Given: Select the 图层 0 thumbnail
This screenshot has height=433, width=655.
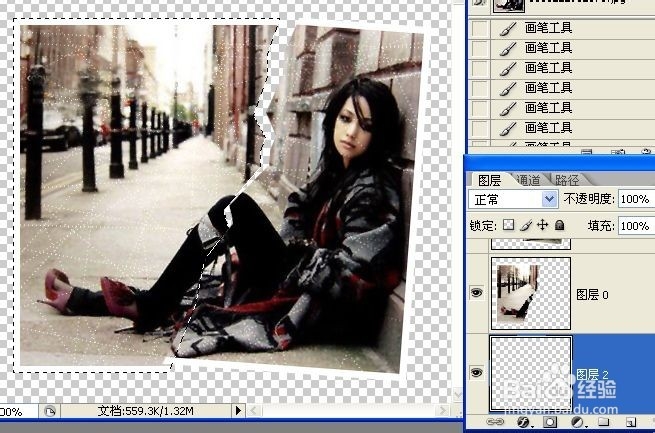Looking at the screenshot, I should pyautogui.click(x=531, y=293).
